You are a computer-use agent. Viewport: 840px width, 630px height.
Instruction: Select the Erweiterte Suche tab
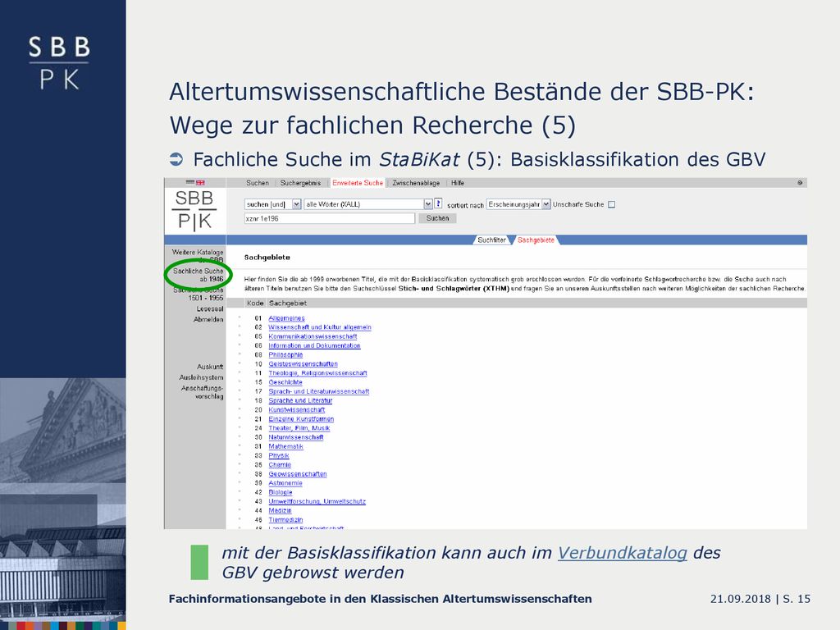(x=358, y=183)
